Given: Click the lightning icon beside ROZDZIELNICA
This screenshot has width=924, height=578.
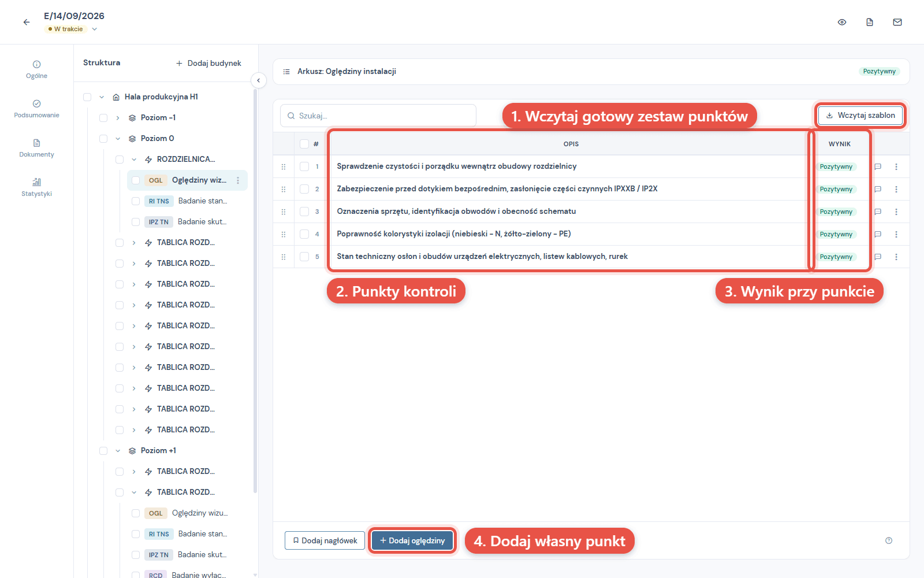Looking at the screenshot, I should [x=148, y=160].
